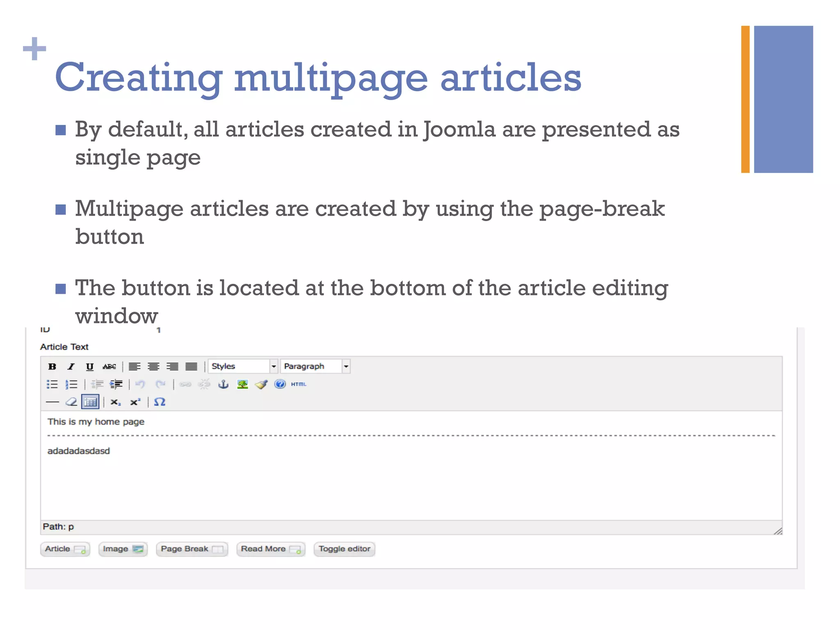Click the redo arrow icon

click(160, 384)
